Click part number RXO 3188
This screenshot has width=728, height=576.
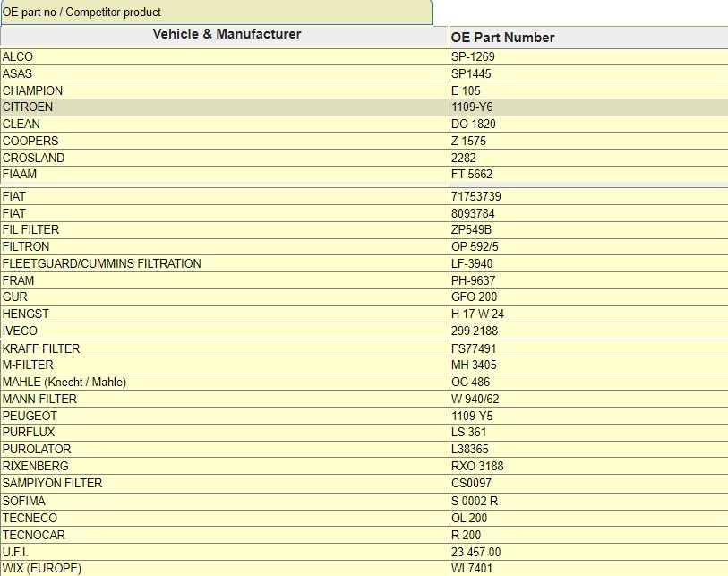point(476,466)
